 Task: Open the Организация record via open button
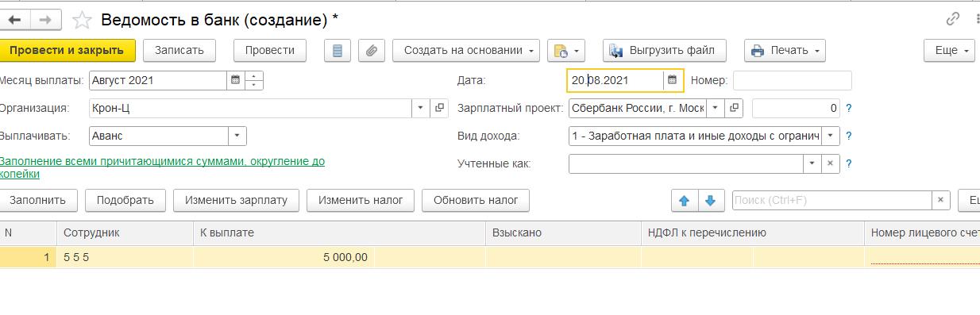coord(439,108)
